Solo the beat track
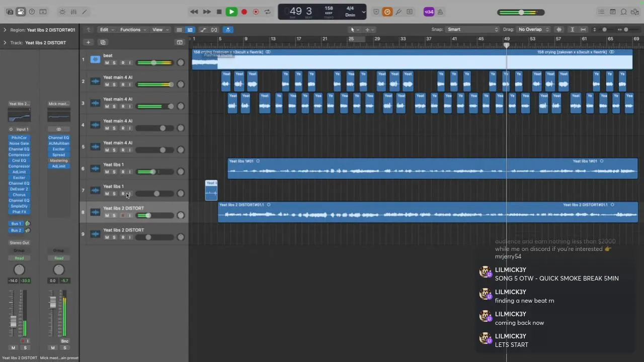Viewport: 644px width, 362px height. pos(114,63)
